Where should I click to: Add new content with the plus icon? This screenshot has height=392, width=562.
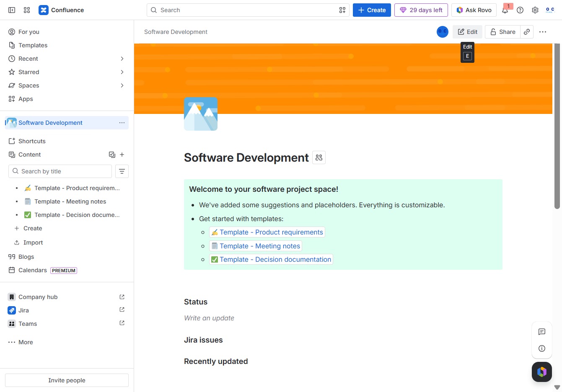coord(122,155)
